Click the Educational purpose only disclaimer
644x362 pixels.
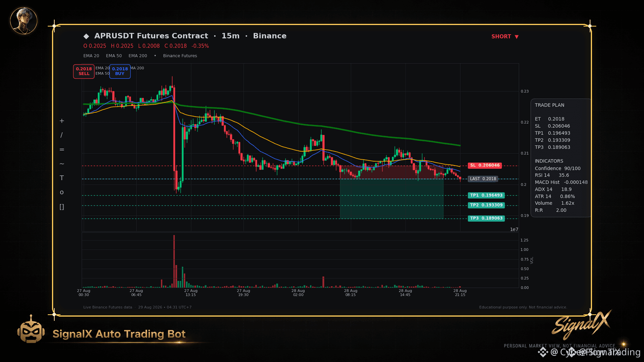[523, 307]
